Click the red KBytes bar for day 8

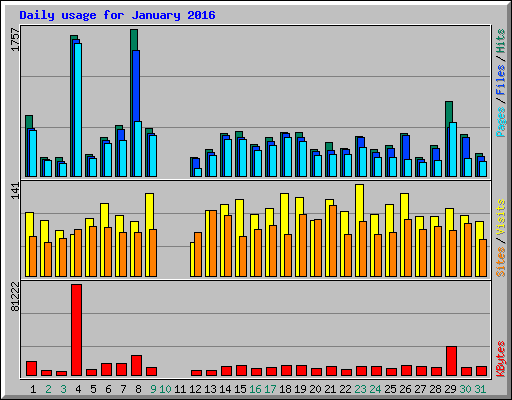click(136, 365)
